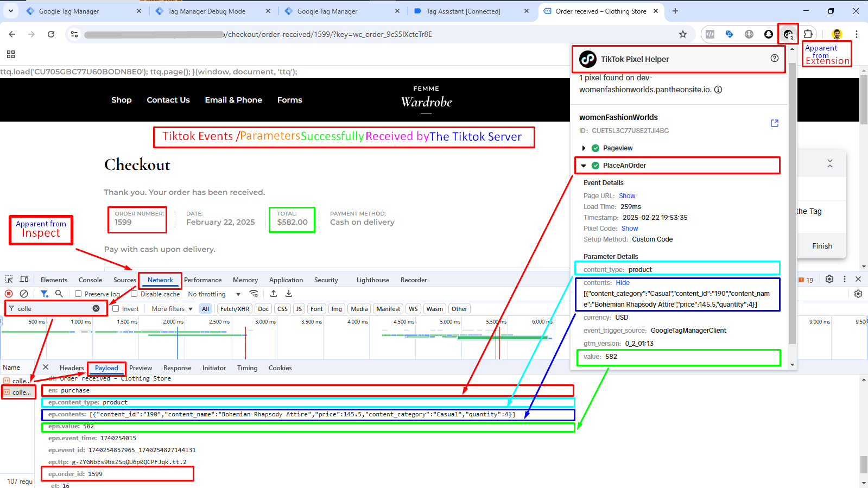Click the Finish button
This screenshot has height=488, width=868.
coord(822,246)
